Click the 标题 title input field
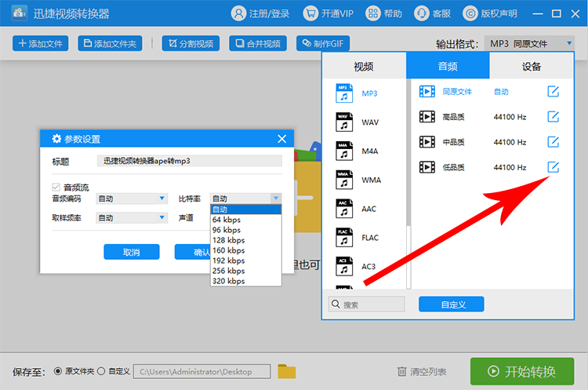This screenshot has height=390, width=588. 190,161
